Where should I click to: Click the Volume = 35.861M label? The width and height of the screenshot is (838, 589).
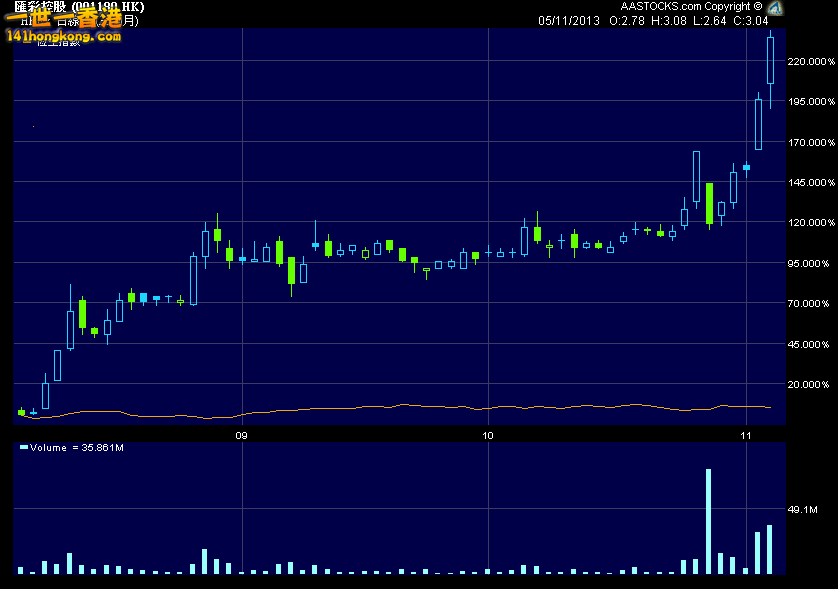[77, 447]
